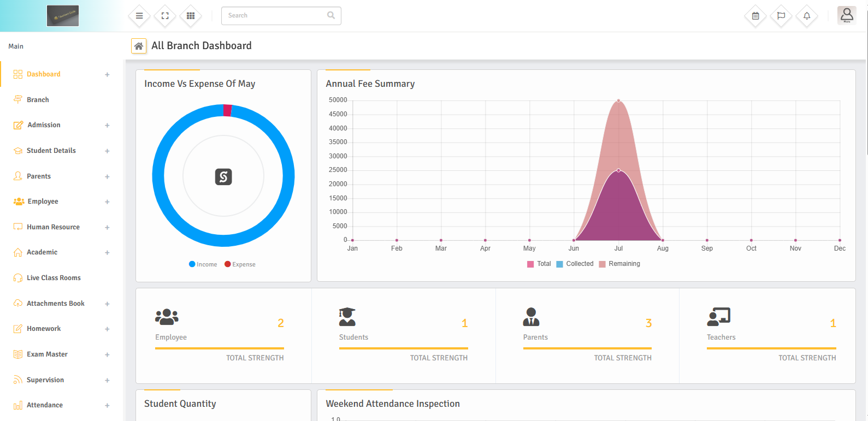The image size is (868, 421).
Task: Expand the Admission menu plus sign
Action: [107, 126]
